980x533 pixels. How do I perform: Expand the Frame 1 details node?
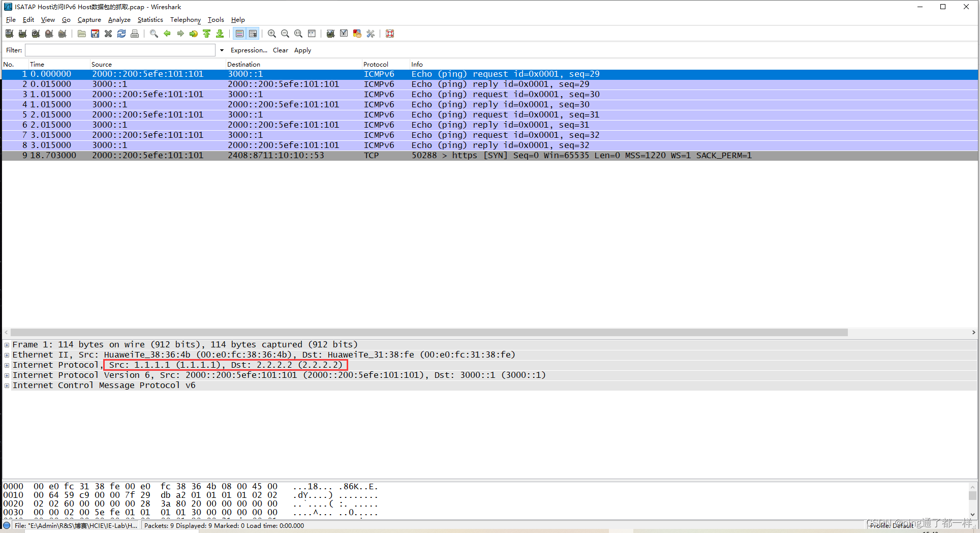coord(7,344)
